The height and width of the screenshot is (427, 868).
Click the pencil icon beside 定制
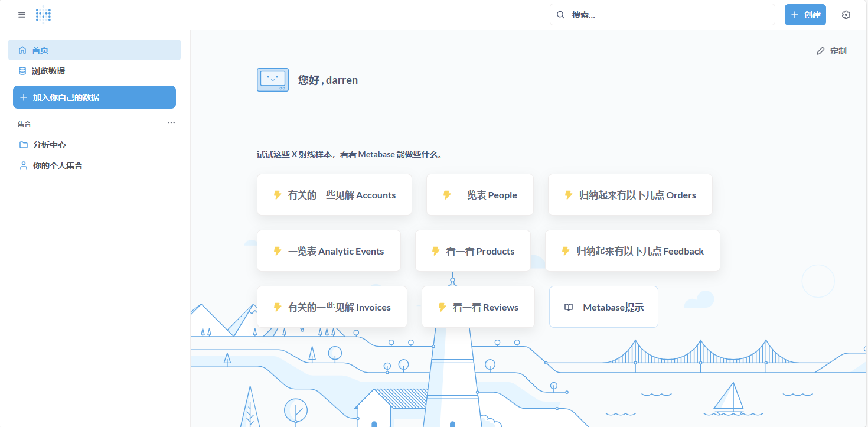pos(820,51)
